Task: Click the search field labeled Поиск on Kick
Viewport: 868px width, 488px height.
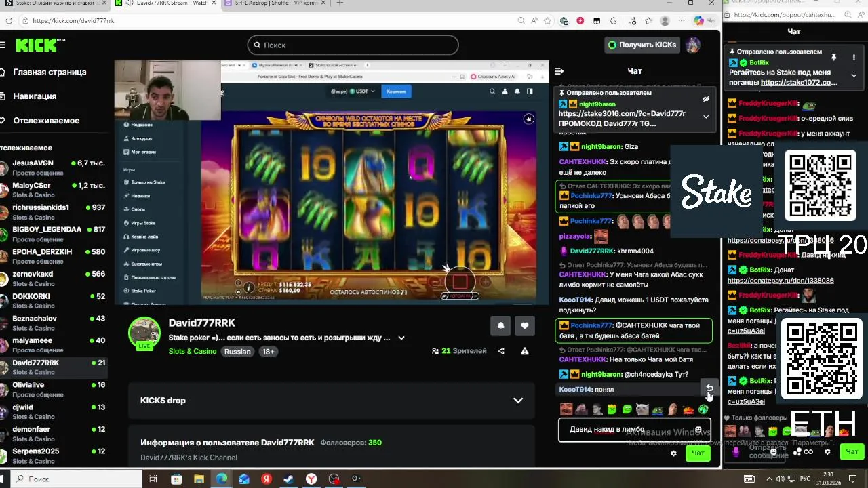Action: (x=353, y=45)
